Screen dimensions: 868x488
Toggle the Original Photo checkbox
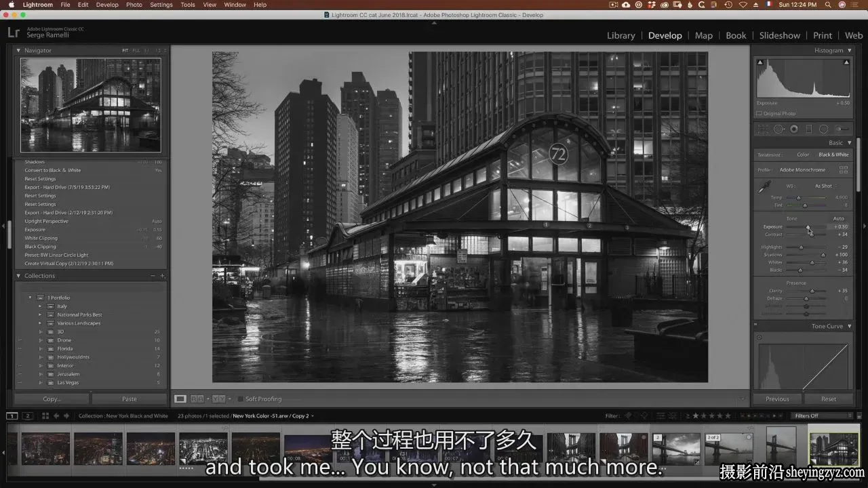tap(759, 113)
